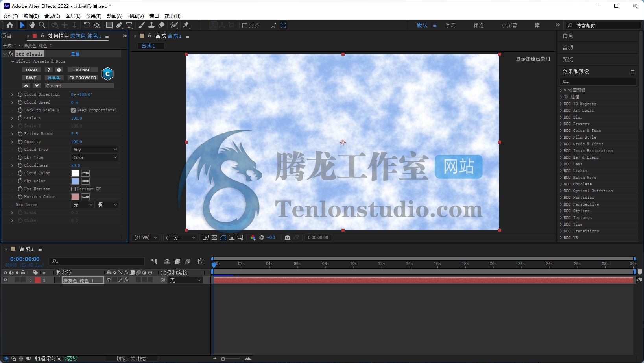
Task: Toggle the shy layers hide icon
Action: [x=167, y=261]
